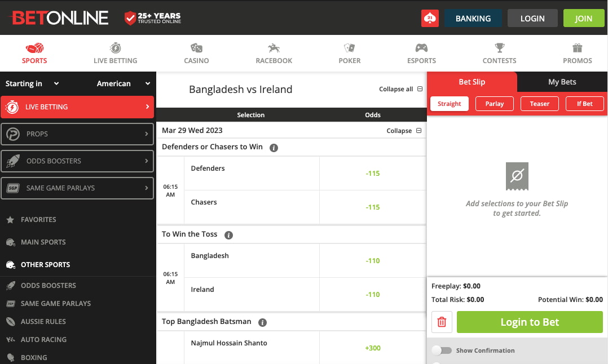Show info for To Win the Toss
Image resolution: width=608 pixels, height=364 pixels.
(229, 235)
